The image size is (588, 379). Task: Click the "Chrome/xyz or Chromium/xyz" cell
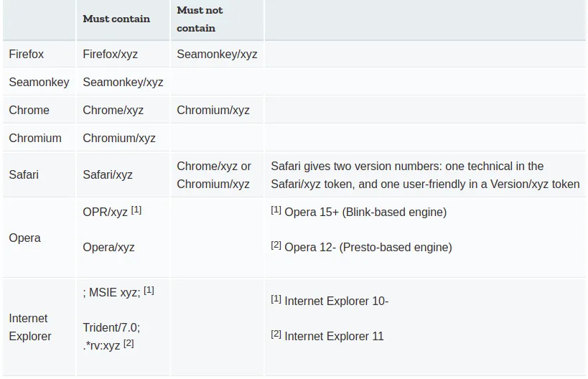click(x=214, y=174)
